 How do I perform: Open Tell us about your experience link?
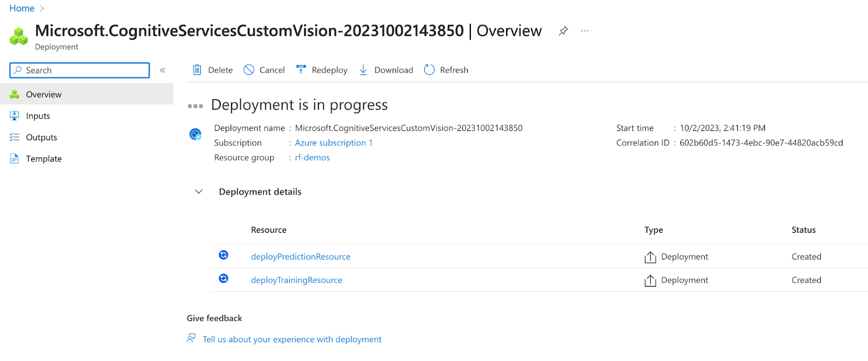(292, 339)
